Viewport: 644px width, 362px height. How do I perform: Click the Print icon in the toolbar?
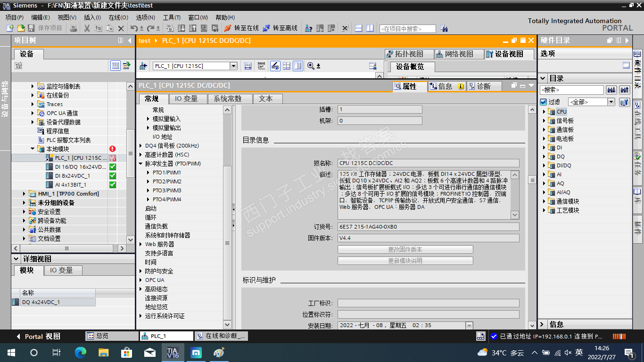click(74, 28)
